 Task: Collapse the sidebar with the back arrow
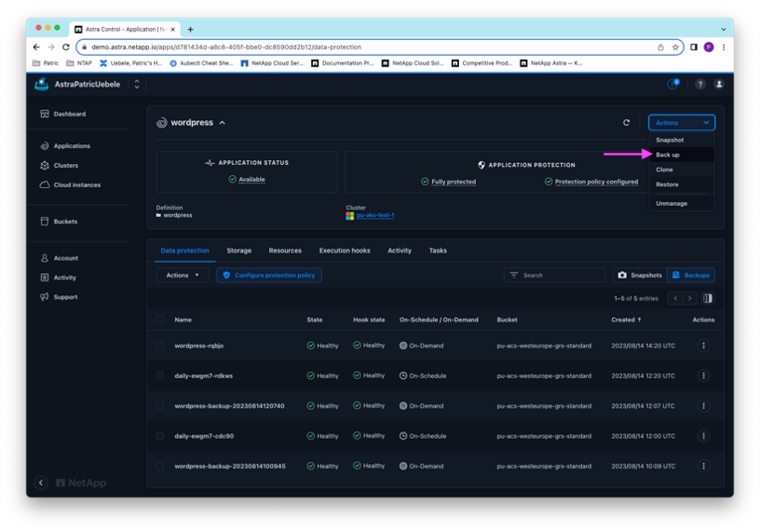pos(41,483)
